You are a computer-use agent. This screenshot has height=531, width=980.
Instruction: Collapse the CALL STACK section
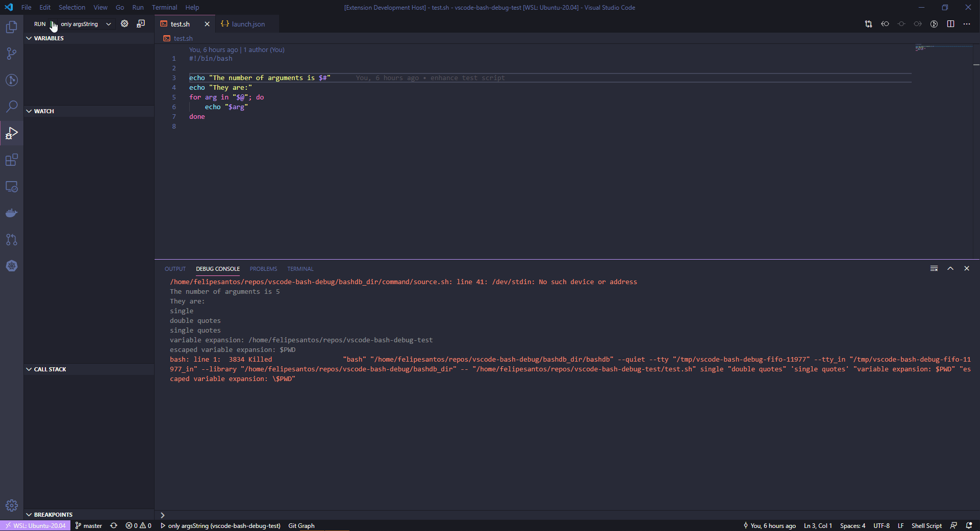coord(89,369)
